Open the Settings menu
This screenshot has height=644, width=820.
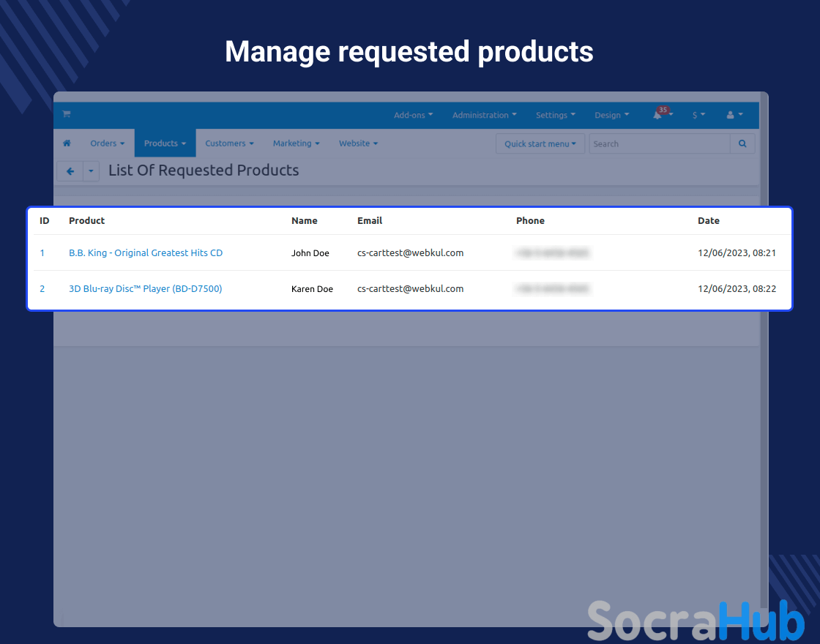pyautogui.click(x=555, y=115)
